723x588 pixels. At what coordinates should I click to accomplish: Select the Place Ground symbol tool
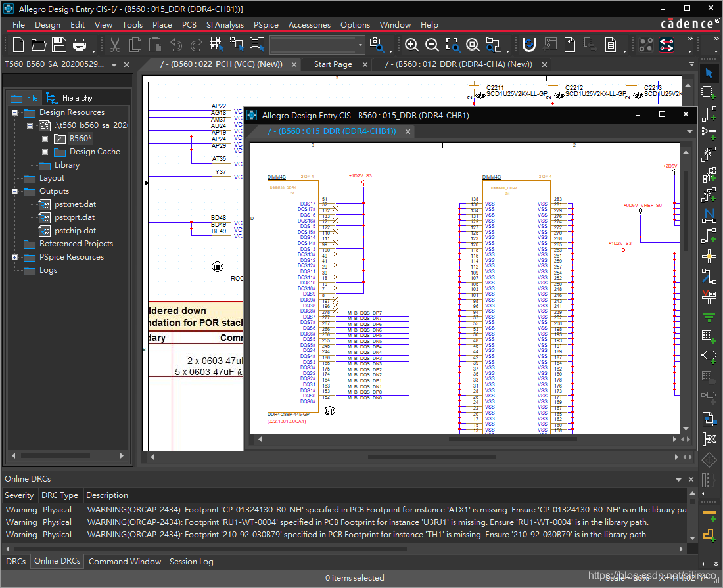(x=709, y=317)
